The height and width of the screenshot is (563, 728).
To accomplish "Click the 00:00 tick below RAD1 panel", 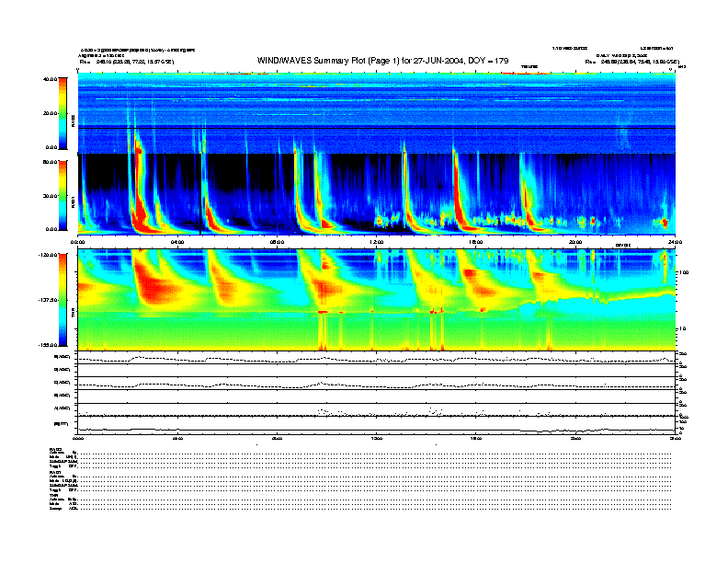I will tap(79, 241).
